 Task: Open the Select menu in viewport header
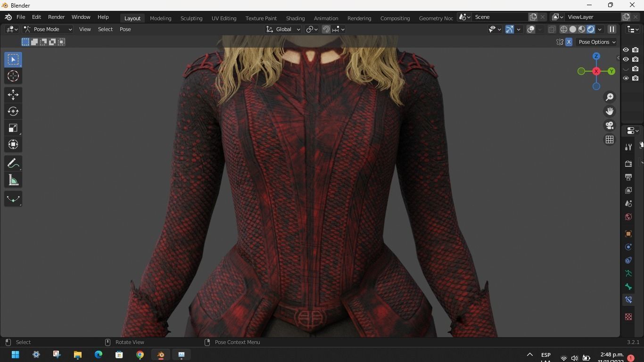click(x=105, y=29)
